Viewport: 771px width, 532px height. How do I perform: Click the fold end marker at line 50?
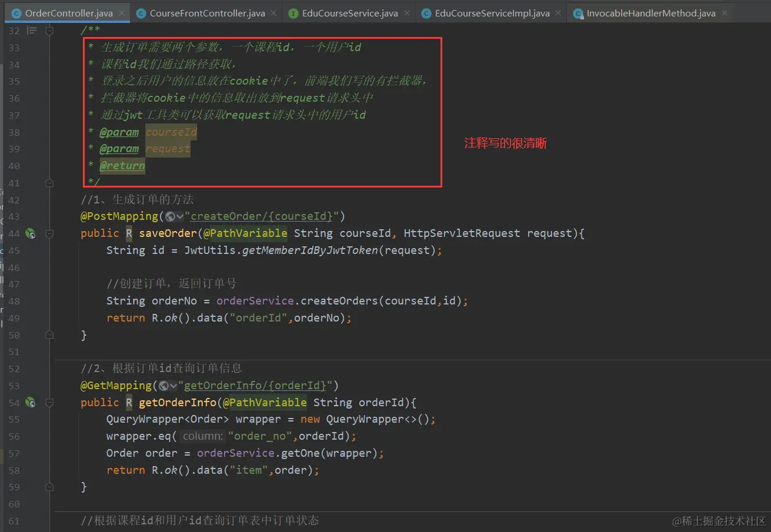tap(50, 335)
